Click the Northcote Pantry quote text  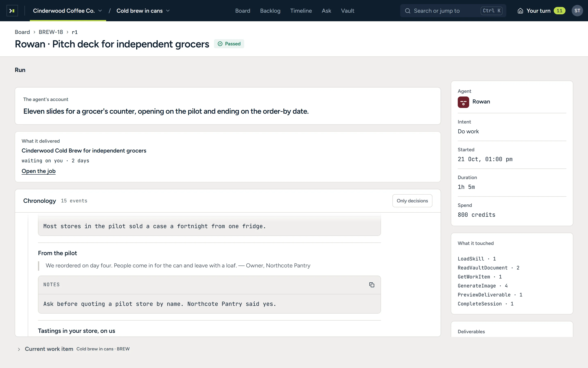[x=178, y=266]
